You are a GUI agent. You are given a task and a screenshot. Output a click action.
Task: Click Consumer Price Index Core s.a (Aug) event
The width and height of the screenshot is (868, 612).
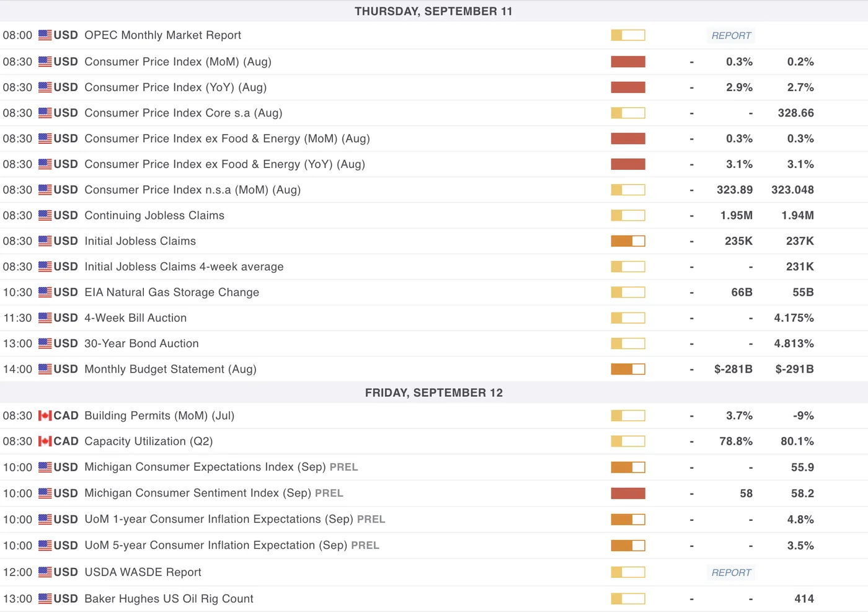(183, 113)
